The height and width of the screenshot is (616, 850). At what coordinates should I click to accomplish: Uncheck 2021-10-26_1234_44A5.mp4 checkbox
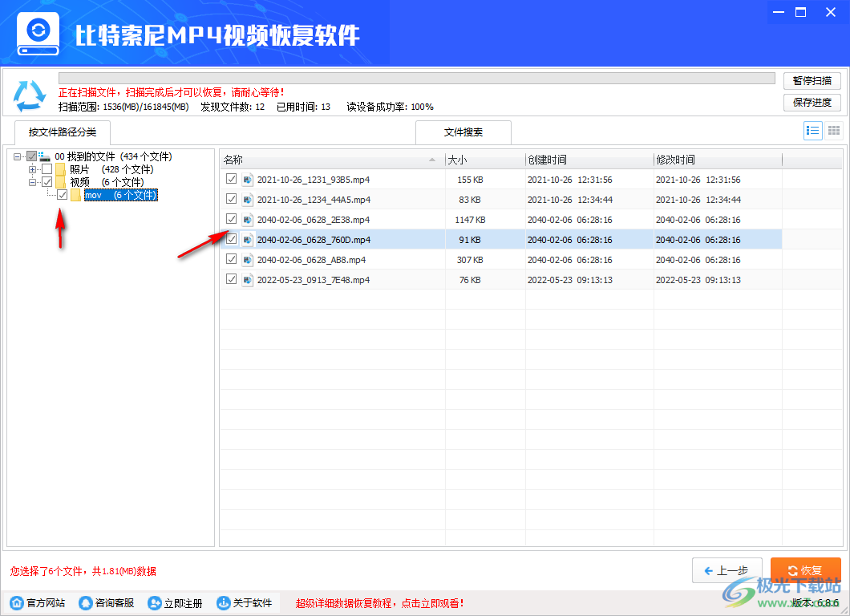(x=232, y=199)
